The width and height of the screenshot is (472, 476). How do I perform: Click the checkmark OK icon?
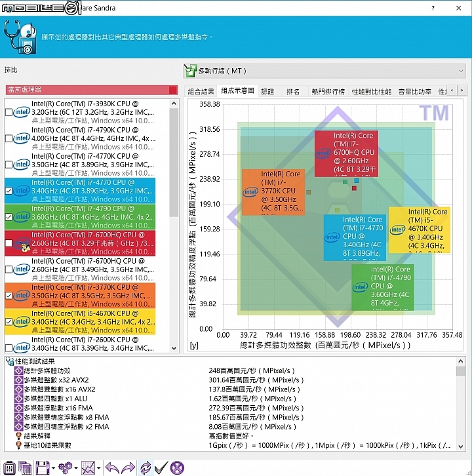[161, 467]
